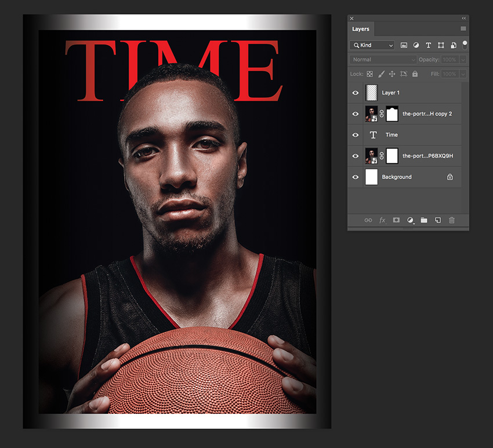Create a new adjustment layer

[x=410, y=220]
